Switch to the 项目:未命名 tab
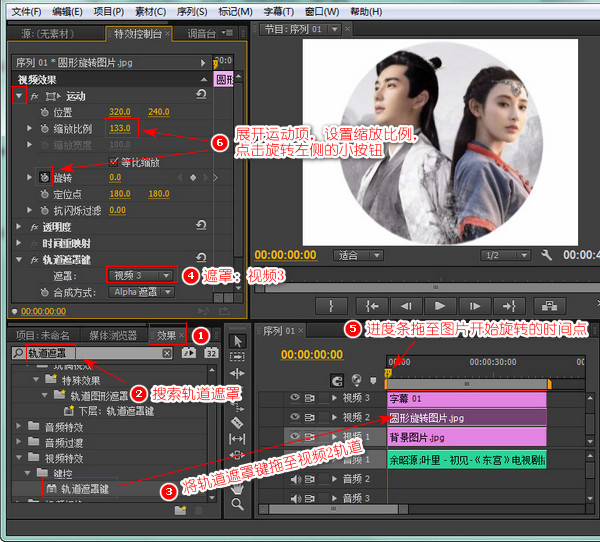 (x=43, y=336)
